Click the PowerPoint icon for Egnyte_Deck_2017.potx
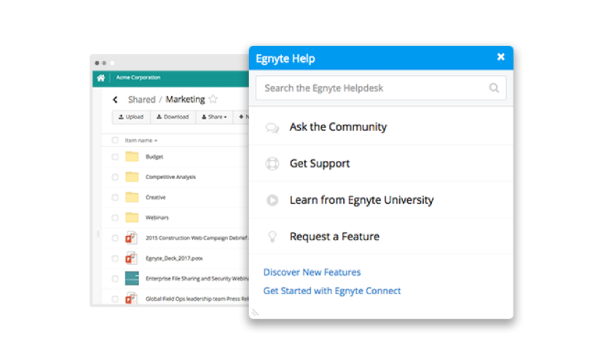The width and height of the screenshot is (606, 364). [131, 258]
